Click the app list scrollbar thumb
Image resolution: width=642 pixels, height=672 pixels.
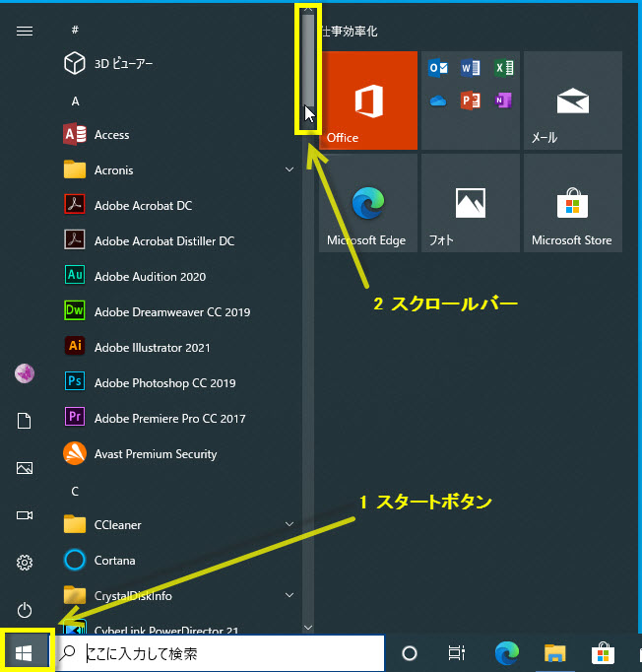(x=308, y=59)
